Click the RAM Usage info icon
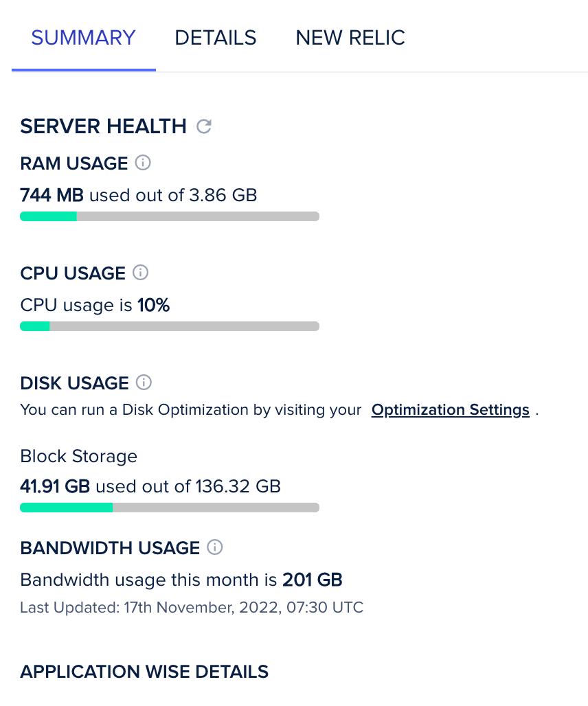The height and width of the screenshot is (706, 588). pos(143,163)
